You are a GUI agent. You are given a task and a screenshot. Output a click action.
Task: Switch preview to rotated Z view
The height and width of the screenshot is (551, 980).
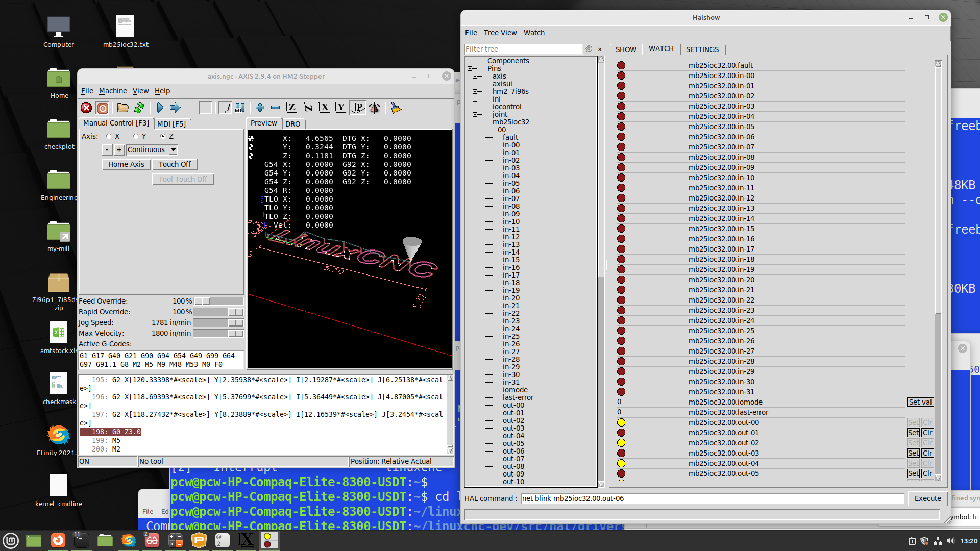[308, 108]
